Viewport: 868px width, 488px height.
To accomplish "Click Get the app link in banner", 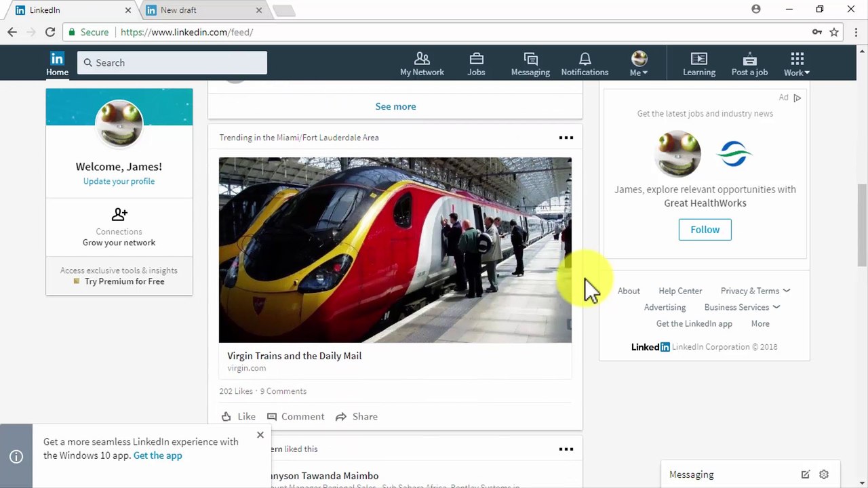I will 158,455.
